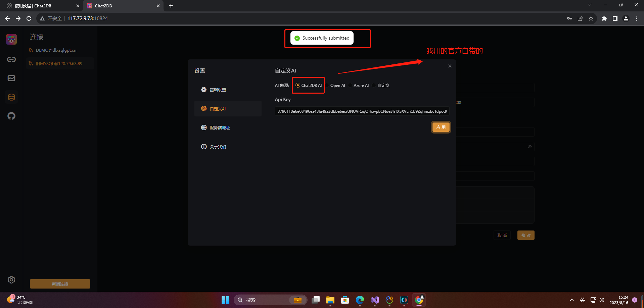Viewport: 644px width, 308px height.
Task: Open the saved passwords key icon
Action: click(x=569, y=18)
